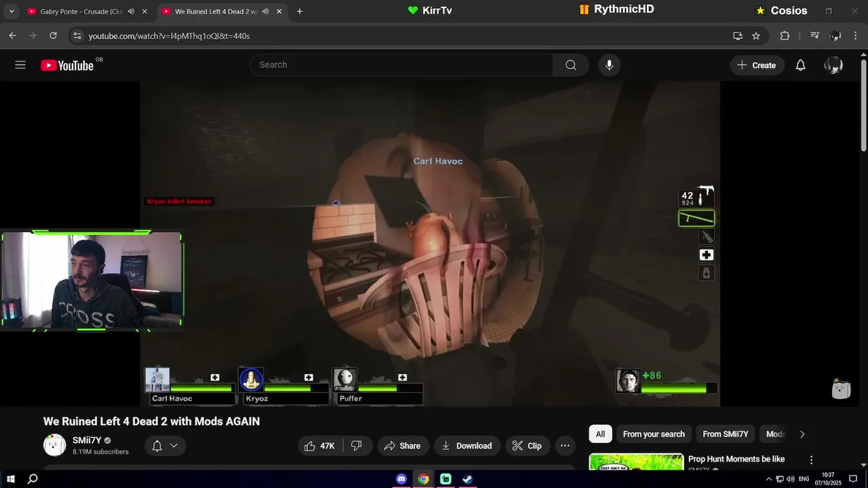Open Prop Hunt Moments thumbnail
Screen dimensions: 868x488
point(636,462)
